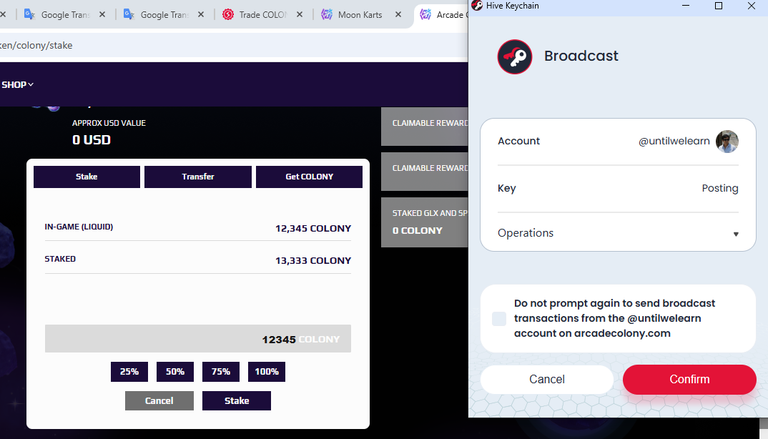Click the Hive Keychain key logo
Viewport: 768px width, 439px height.
tap(515, 57)
